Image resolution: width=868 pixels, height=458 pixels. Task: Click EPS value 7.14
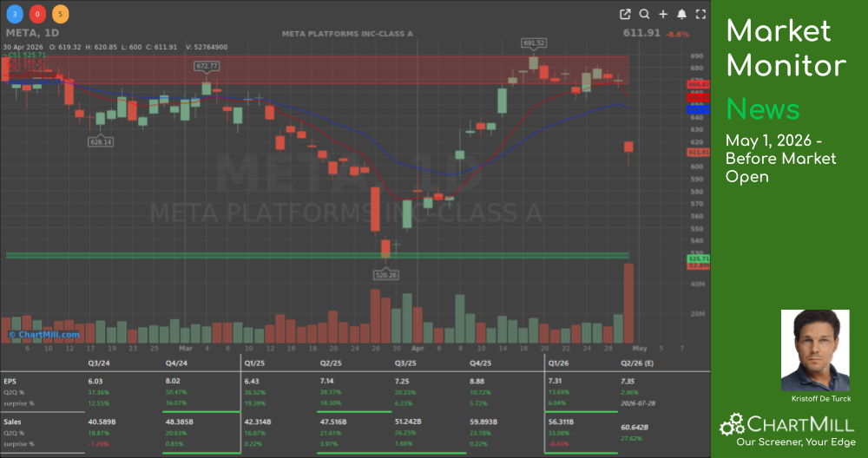point(327,381)
